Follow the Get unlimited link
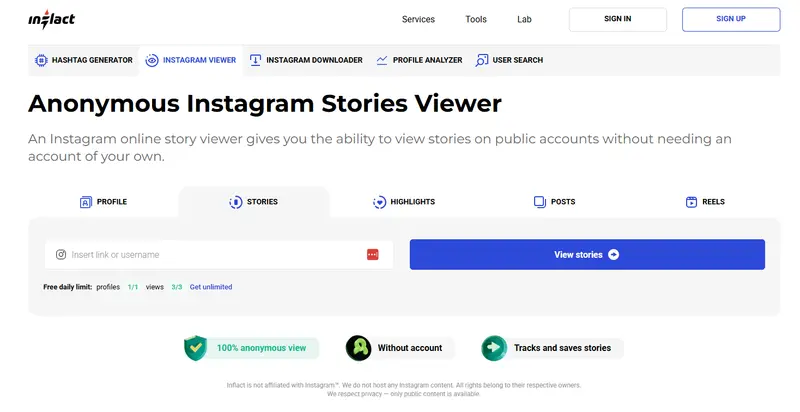The width and height of the screenshot is (800, 412). [211, 287]
